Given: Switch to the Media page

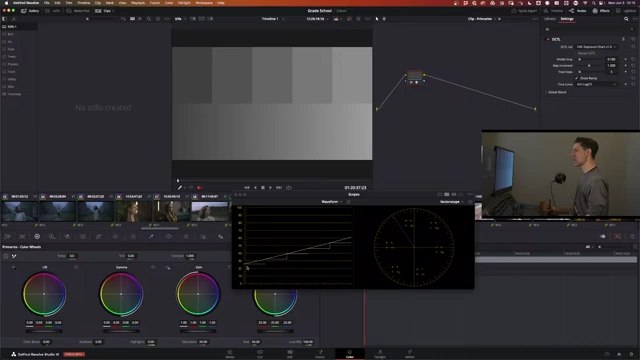Looking at the screenshot, I should coord(230,354).
